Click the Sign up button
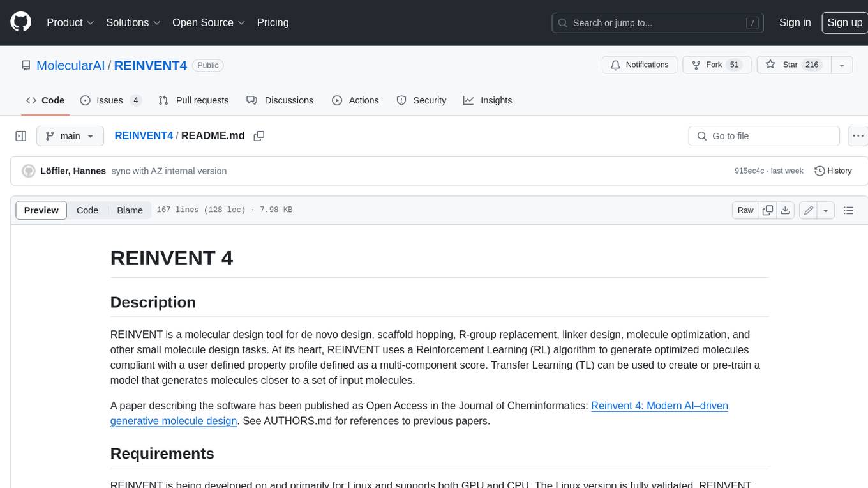Screen dimensions: 868x488 [x=844, y=22]
